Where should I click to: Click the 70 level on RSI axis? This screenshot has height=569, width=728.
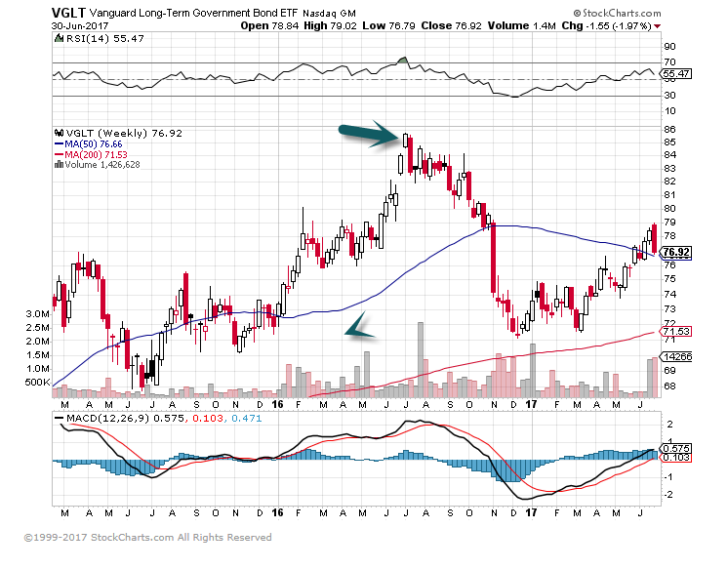669,61
